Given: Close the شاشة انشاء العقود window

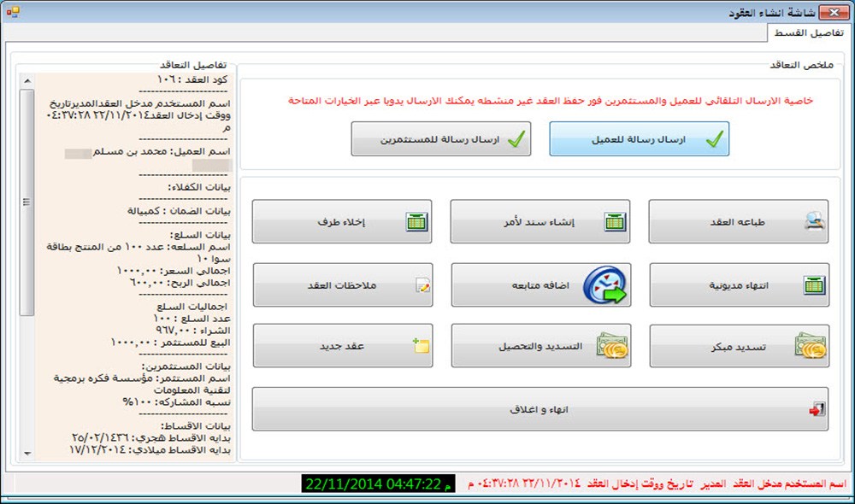Looking at the screenshot, I should click(x=828, y=11).
